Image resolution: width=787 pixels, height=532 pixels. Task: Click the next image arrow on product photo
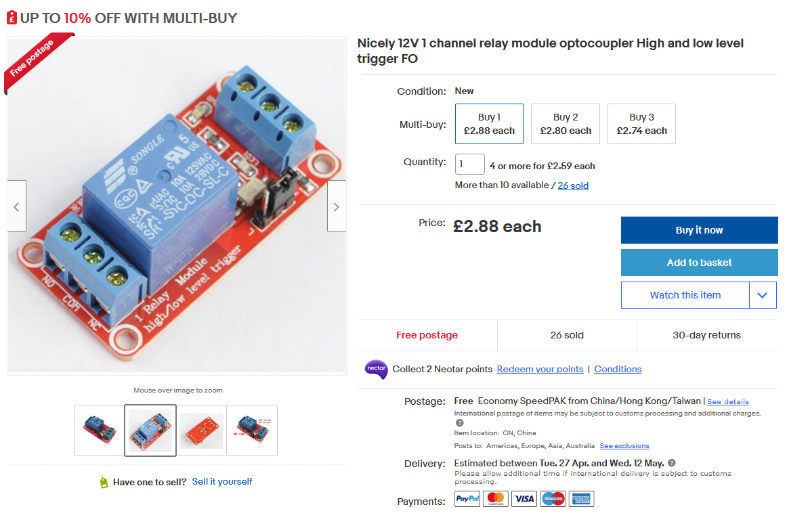tap(337, 206)
